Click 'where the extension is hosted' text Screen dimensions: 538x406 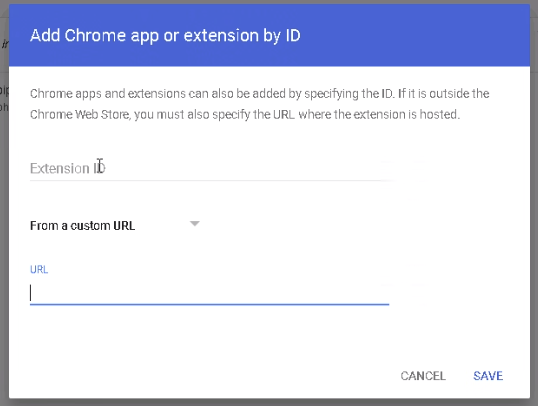point(379,114)
